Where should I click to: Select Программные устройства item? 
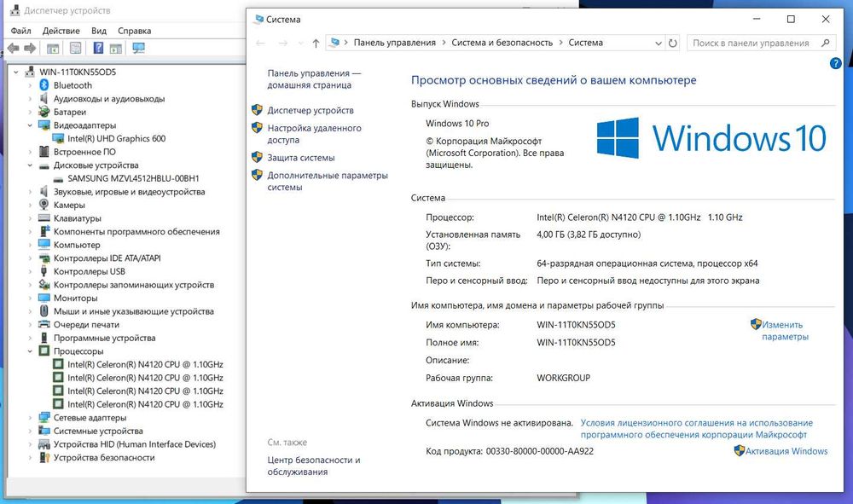(104, 338)
